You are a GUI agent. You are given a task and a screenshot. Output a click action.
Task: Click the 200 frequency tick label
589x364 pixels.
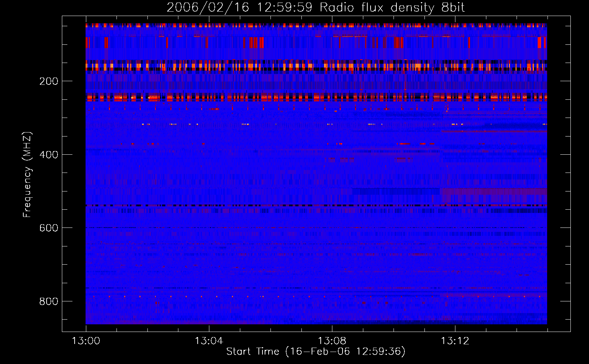49,81
